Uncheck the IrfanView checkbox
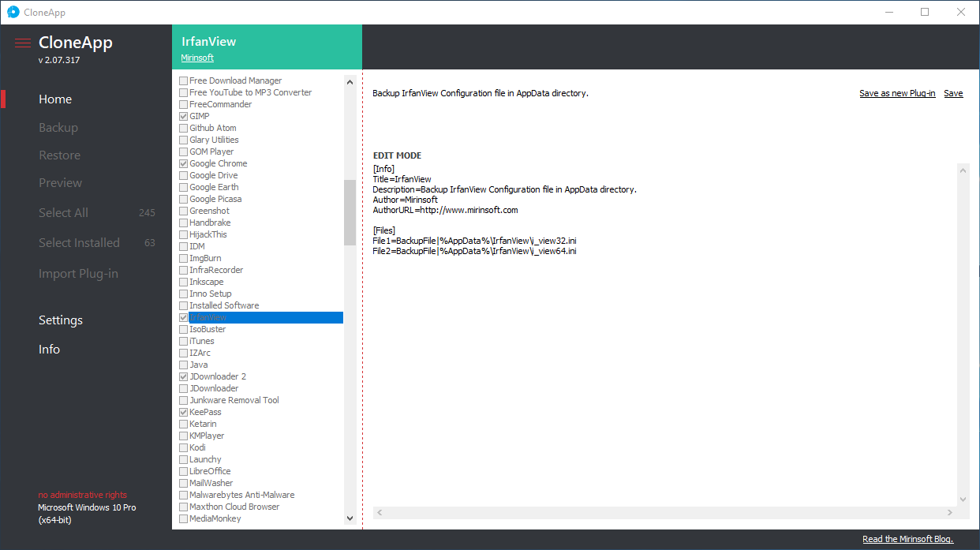This screenshot has width=980, height=550. click(x=183, y=317)
